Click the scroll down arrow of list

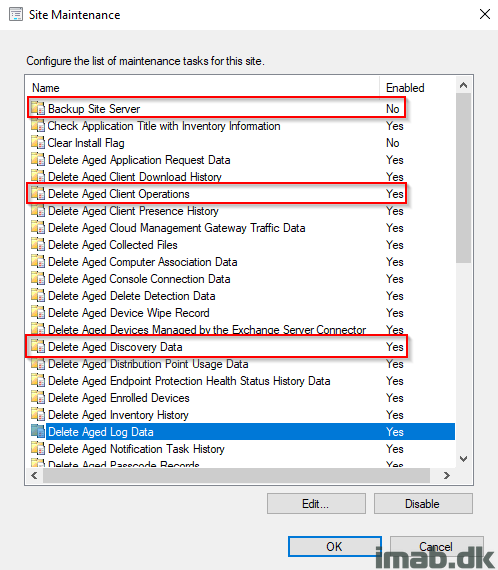pyautogui.click(x=463, y=459)
